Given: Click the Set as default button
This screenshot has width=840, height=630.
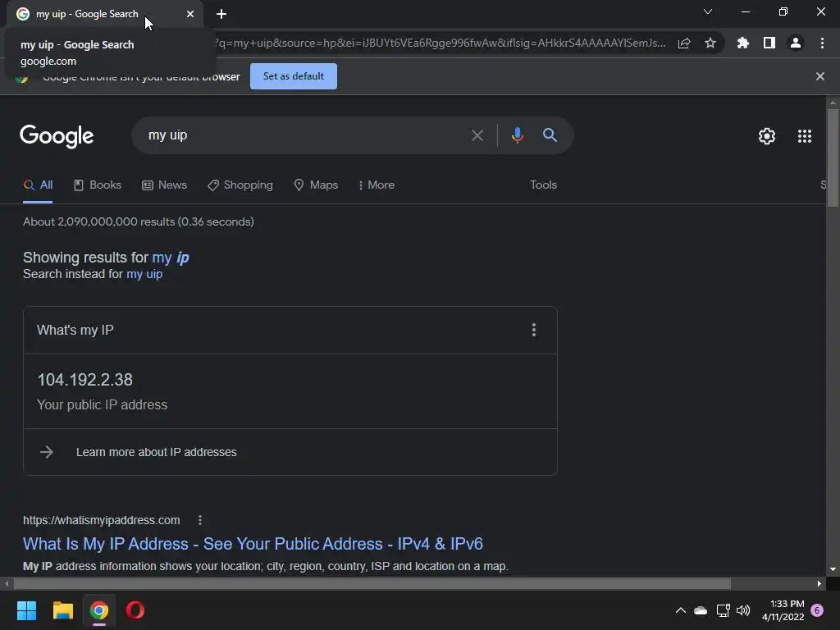Looking at the screenshot, I should (294, 76).
